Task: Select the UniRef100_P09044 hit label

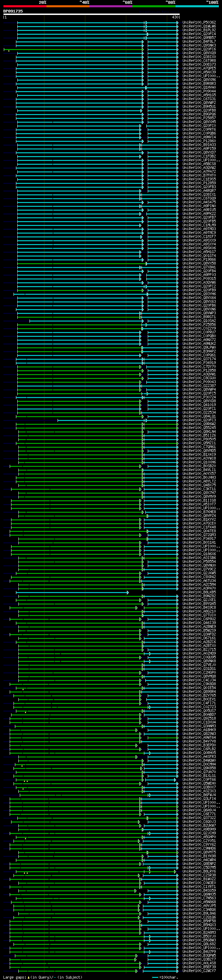Action: 199,91
